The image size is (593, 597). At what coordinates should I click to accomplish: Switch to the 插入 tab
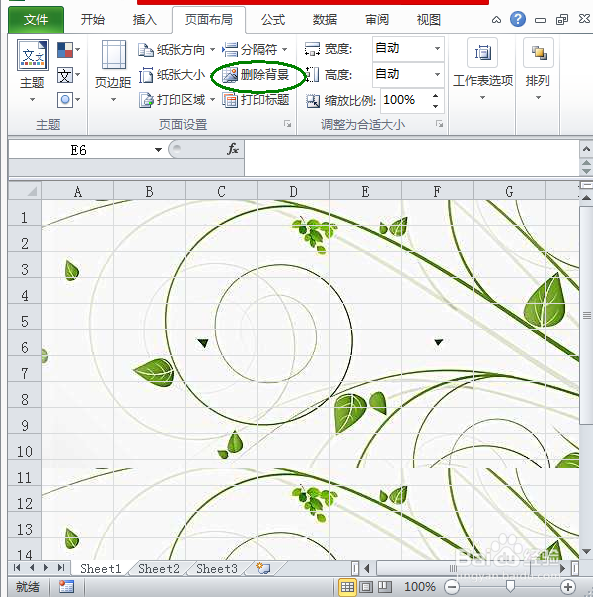(x=145, y=19)
